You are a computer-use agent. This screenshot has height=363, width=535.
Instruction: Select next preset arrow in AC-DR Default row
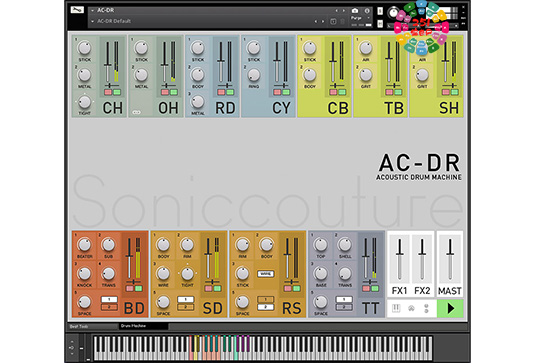323,21
